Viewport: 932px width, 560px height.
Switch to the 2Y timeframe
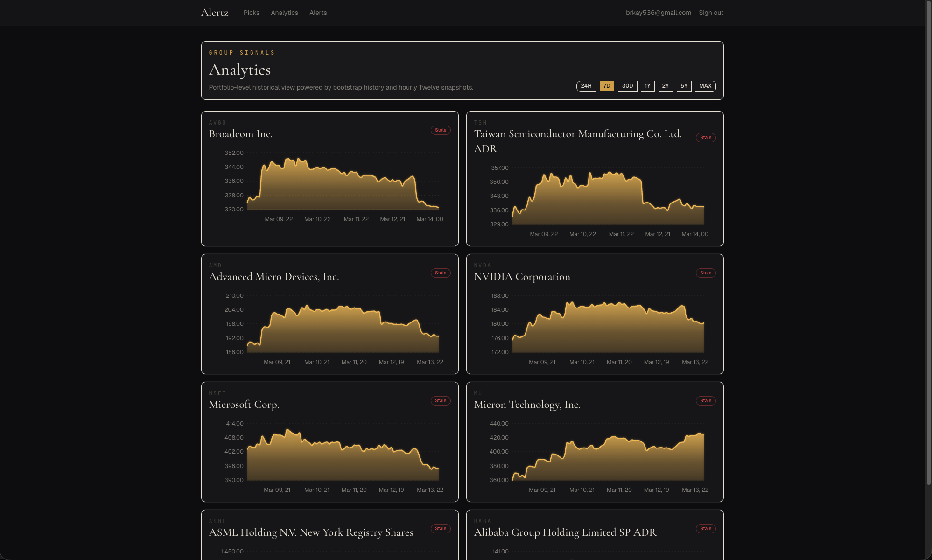click(x=665, y=86)
